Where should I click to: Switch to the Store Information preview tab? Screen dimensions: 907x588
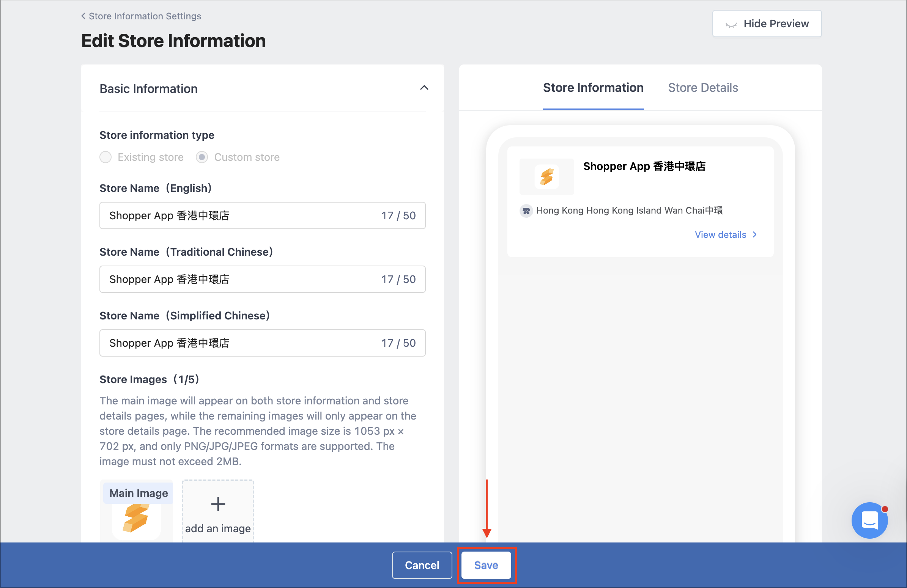pyautogui.click(x=593, y=88)
